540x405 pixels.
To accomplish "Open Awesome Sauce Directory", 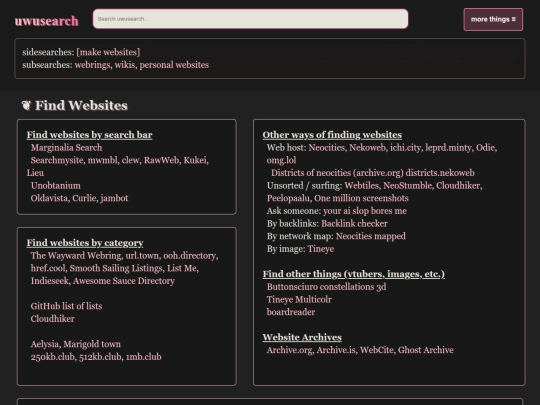I will tap(124, 281).
